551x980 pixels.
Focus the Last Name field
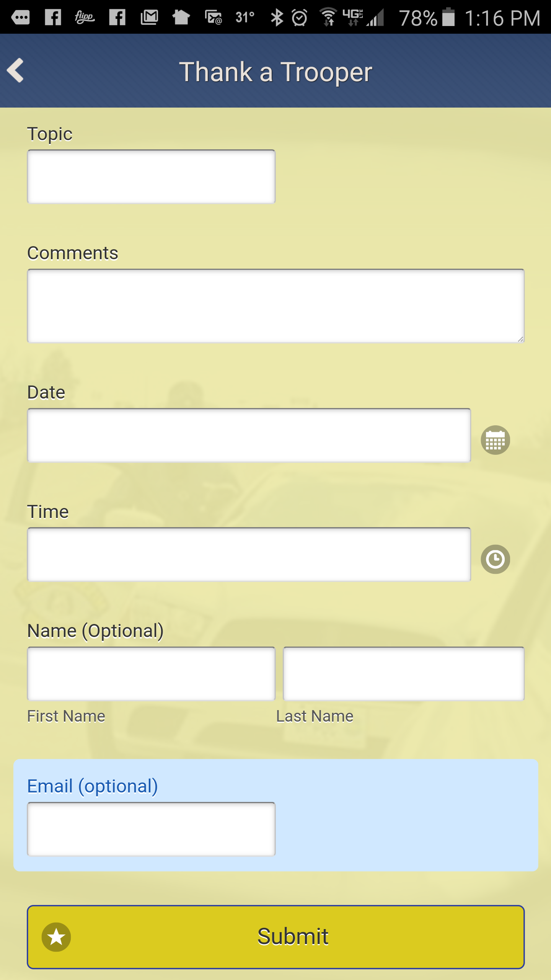404,674
